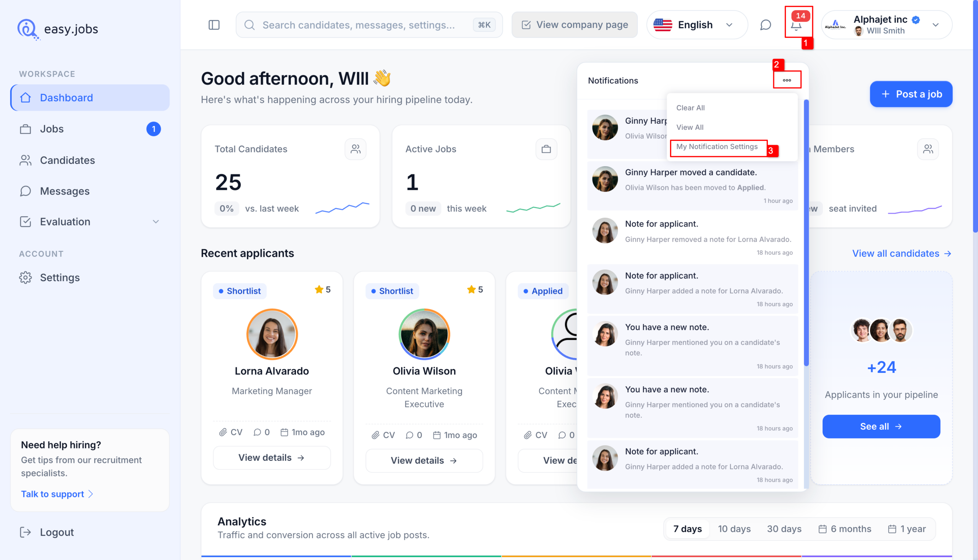Click Lorna Alvarado's profile photo

pos(272,334)
